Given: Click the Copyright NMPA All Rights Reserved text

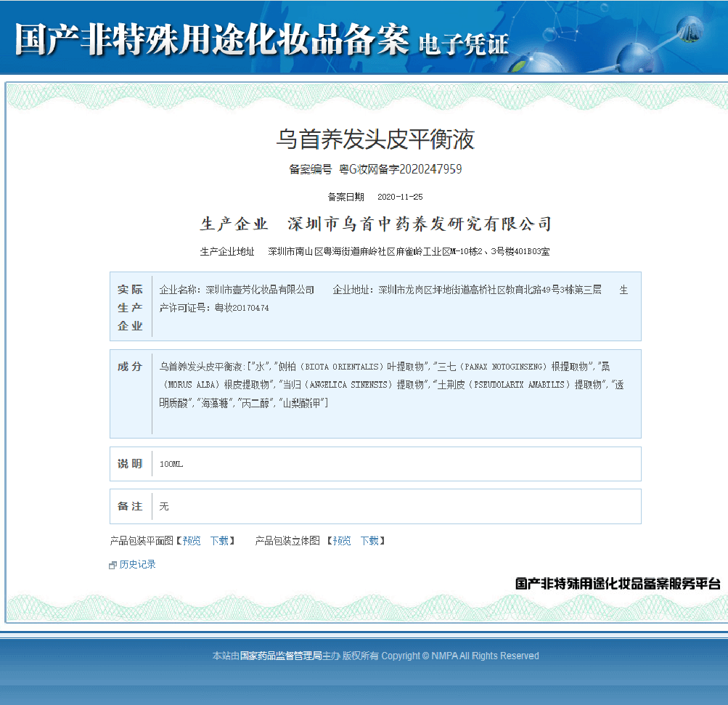Looking at the screenshot, I should pyautogui.click(x=460, y=656).
